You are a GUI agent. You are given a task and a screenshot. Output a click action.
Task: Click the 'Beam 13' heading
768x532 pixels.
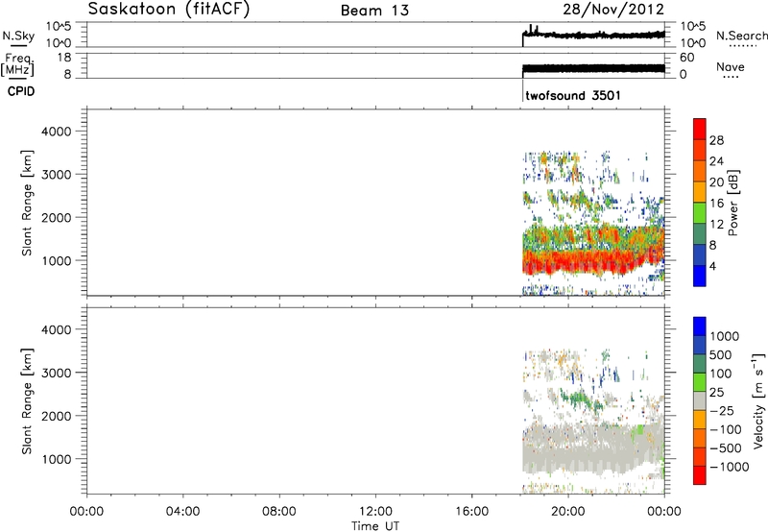pyautogui.click(x=374, y=11)
